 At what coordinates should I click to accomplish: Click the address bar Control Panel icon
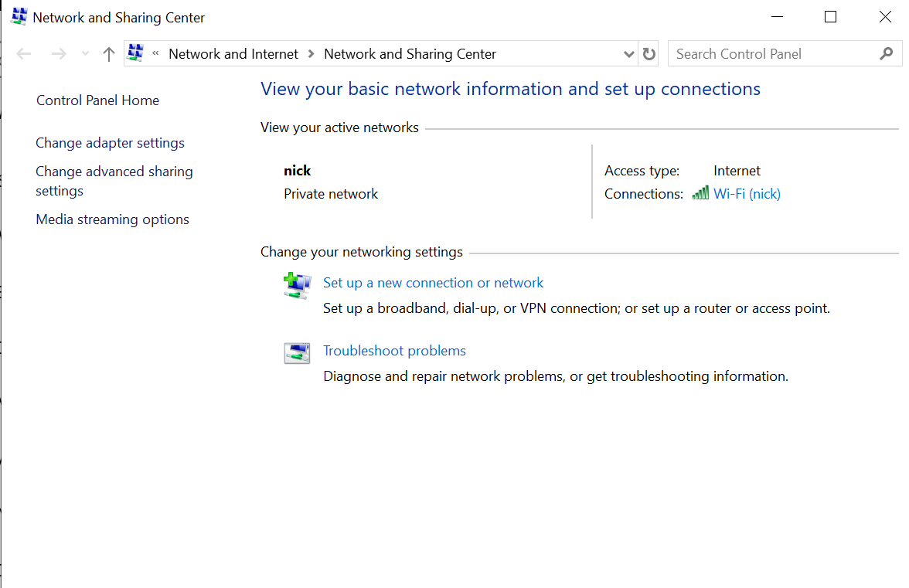point(135,53)
